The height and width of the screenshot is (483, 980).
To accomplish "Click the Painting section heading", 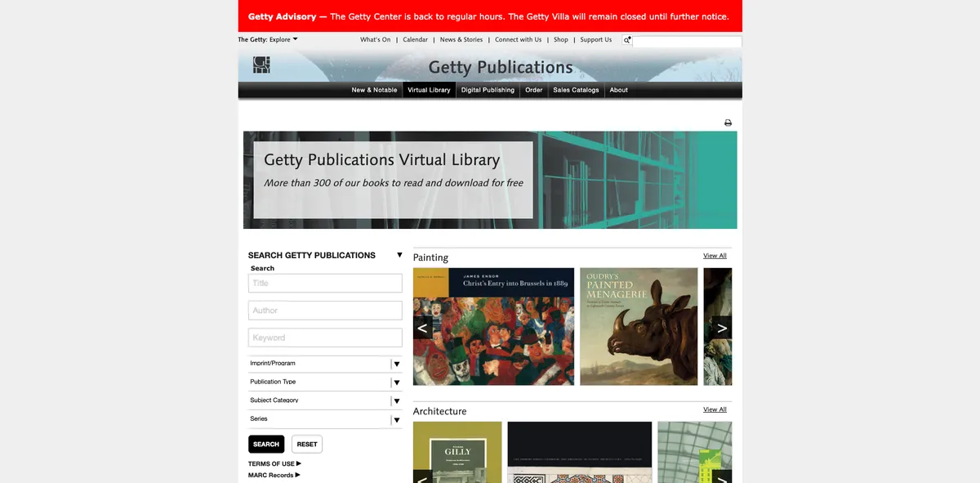I will (430, 257).
